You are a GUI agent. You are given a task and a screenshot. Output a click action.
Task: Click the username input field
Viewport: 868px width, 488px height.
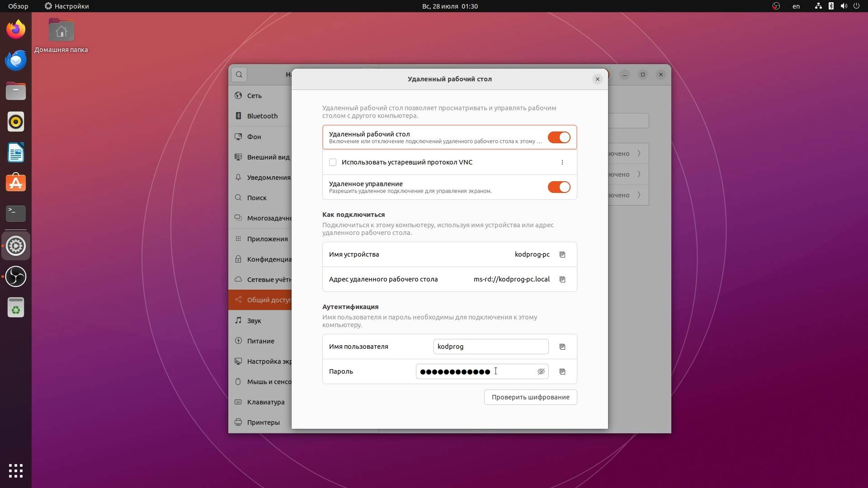(x=490, y=346)
